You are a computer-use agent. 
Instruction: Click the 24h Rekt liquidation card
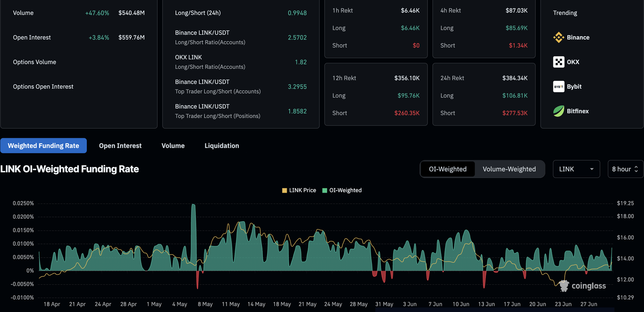(x=484, y=95)
